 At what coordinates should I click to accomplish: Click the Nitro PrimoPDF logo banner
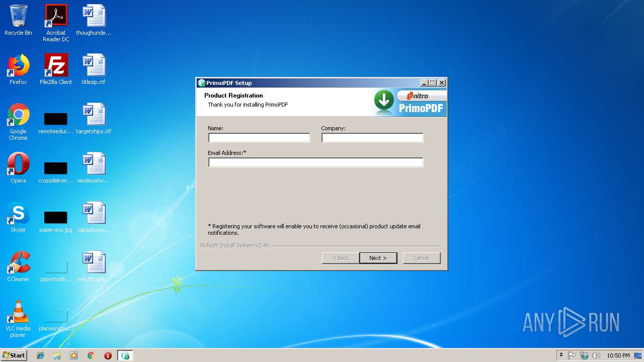coord(410,103)
